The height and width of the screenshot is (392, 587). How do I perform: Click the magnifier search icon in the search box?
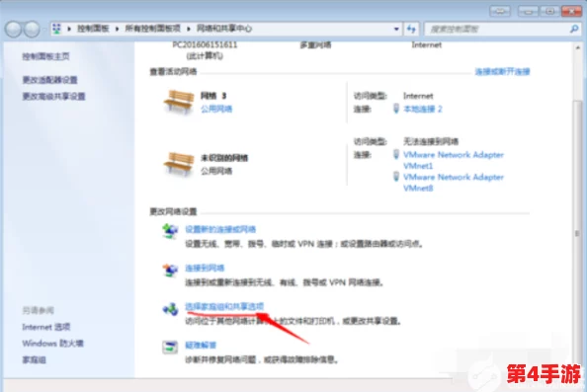click(574, 29)
